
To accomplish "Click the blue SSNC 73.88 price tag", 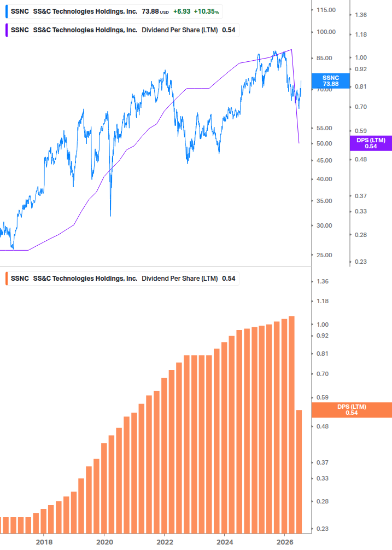I will coord(331,80).
